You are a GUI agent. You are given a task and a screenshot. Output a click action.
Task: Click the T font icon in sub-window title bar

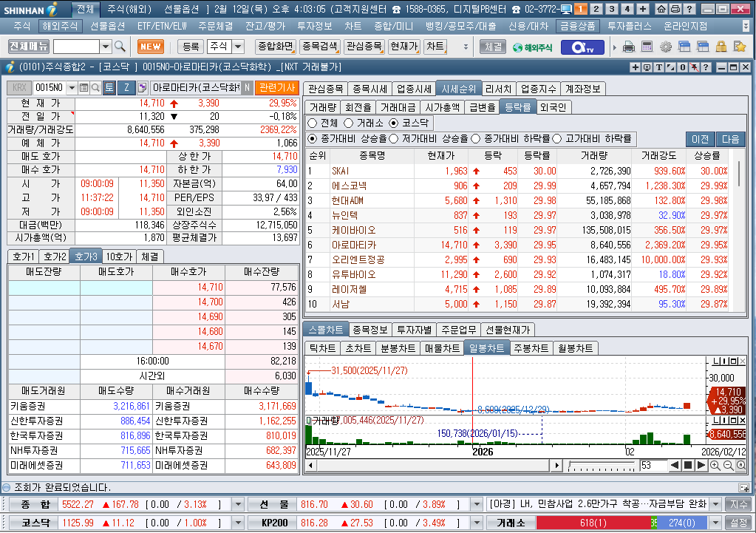click(x=658, y=67)
